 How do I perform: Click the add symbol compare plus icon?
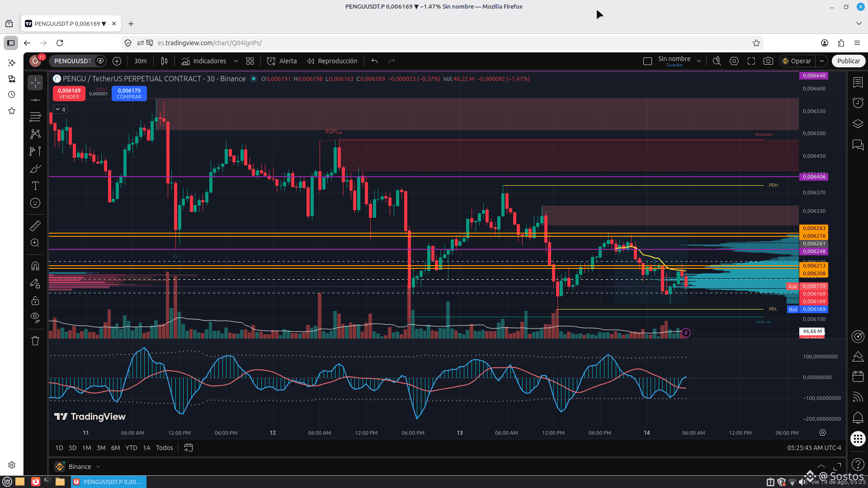(117, 61)
